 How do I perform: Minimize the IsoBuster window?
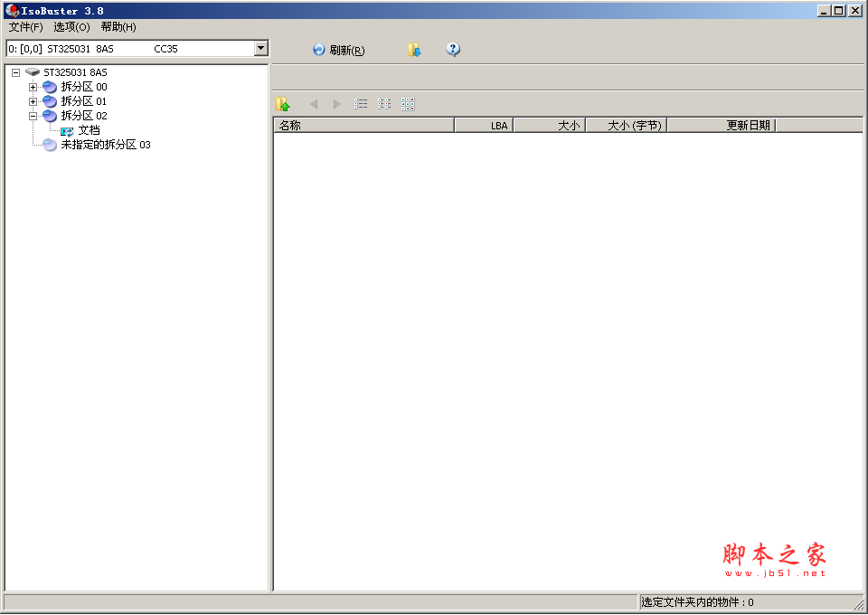[824, 11]
